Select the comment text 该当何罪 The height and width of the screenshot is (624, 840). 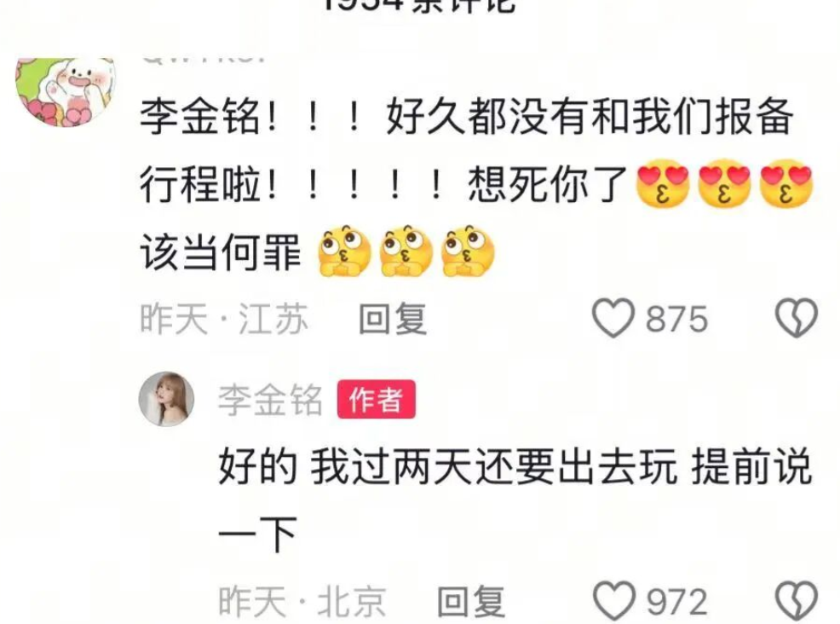point(221,251)
